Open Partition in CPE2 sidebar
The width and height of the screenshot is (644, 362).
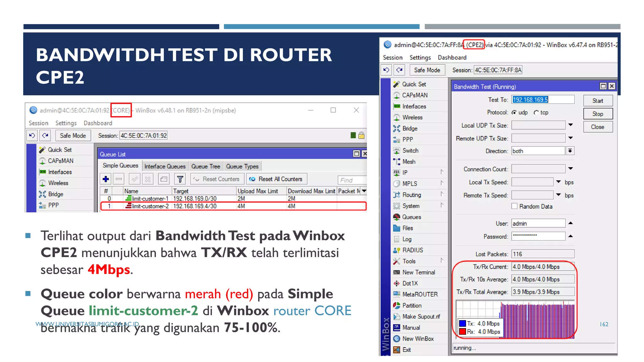pyautogui.click(x=412, y=305)
